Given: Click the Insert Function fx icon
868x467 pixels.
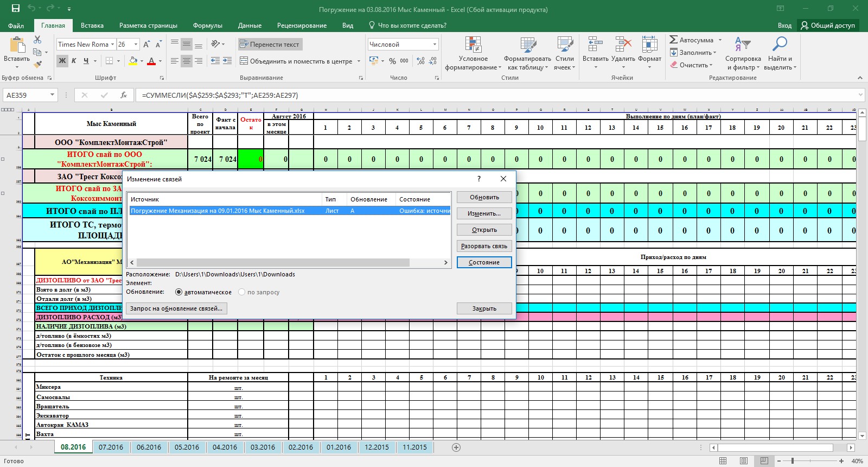Looking at the screenshot, I should coord(124,95).
